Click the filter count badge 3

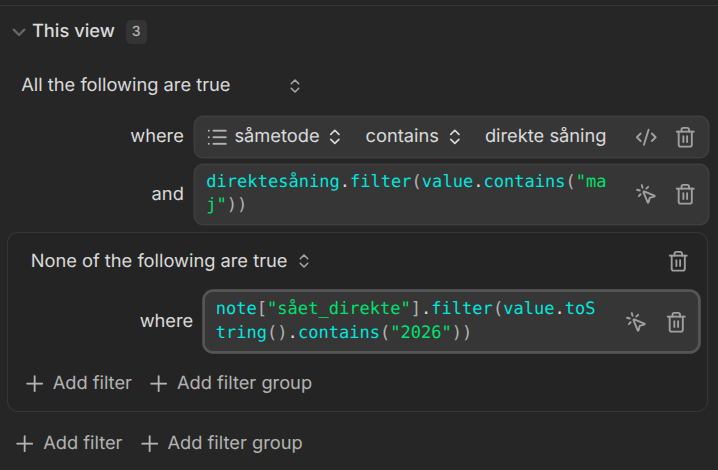pos(136,32)
